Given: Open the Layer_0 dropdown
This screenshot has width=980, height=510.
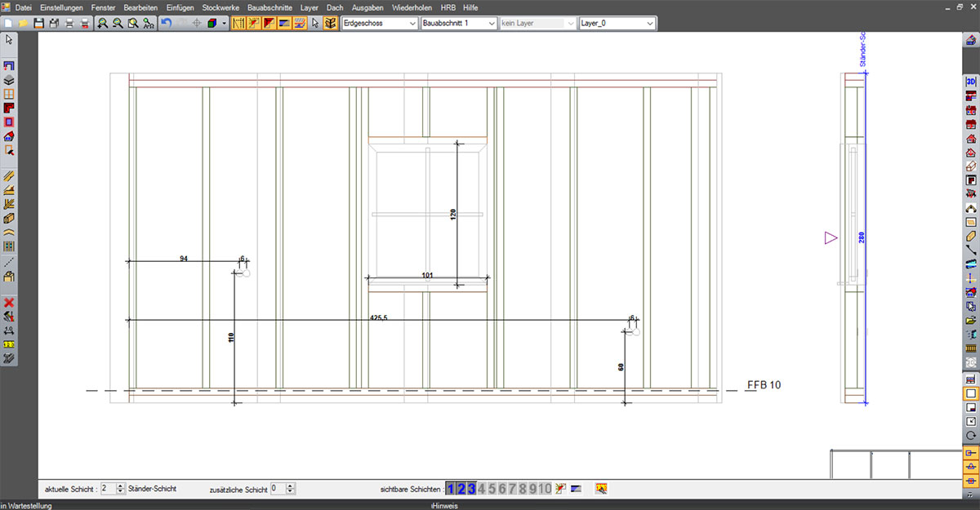Looking at the screenshot, I should click(617, 24).
